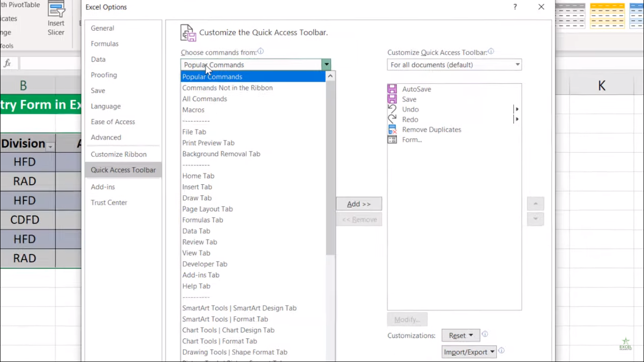Select Draw Tab option
Image resolution: width=644 pixels, height=362 pixels.
[253, 198]
